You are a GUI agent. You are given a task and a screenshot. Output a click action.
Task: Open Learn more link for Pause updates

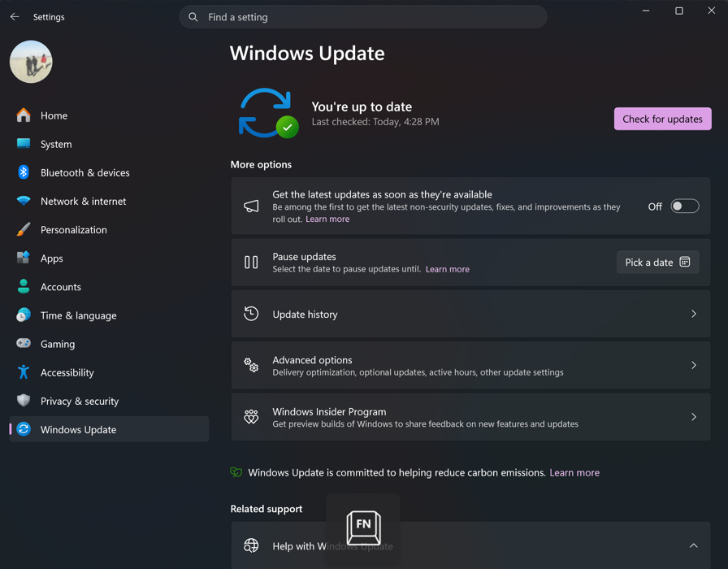coord(448,269)
